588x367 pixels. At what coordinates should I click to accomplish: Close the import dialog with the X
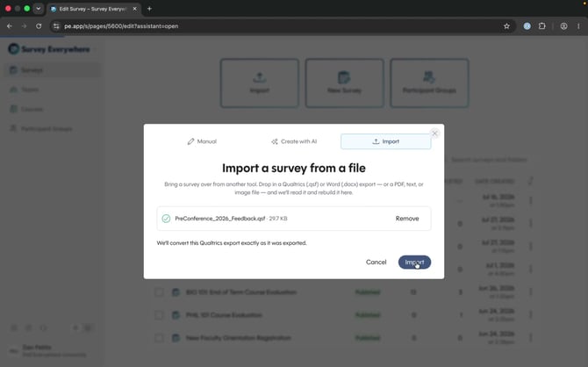434,133
